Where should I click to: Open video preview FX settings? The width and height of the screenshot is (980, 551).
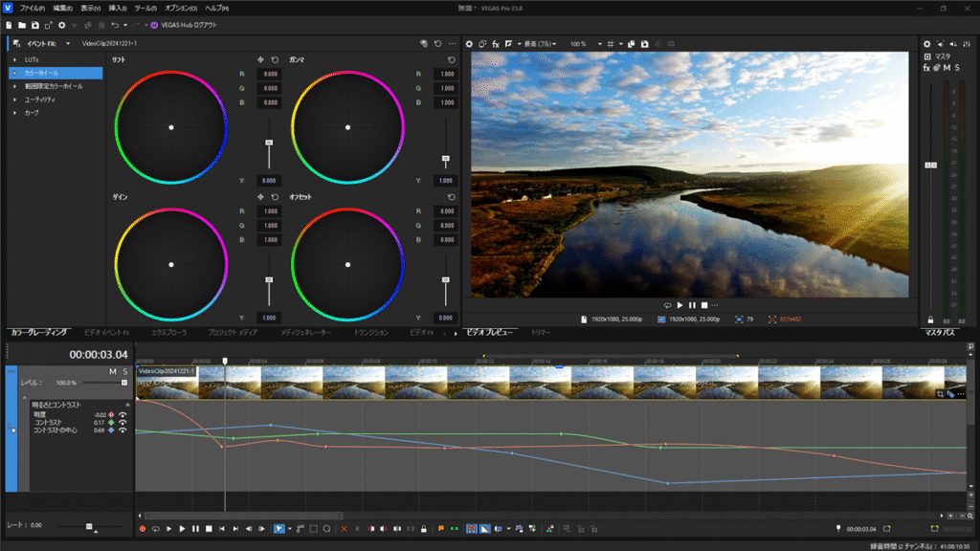496,44
